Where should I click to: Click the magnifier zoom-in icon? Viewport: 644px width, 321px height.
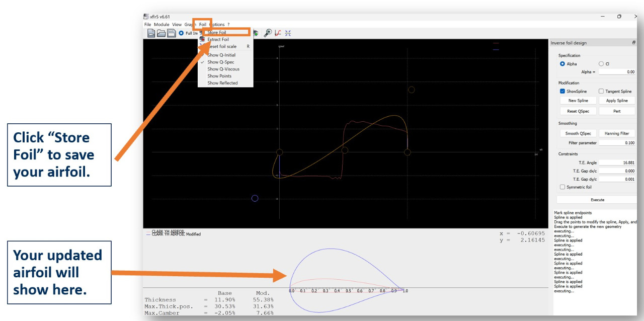[268, 33]
